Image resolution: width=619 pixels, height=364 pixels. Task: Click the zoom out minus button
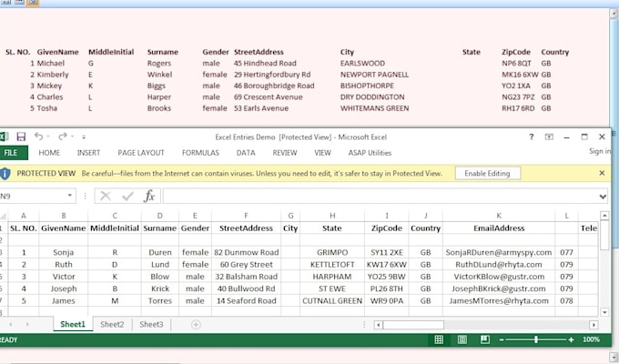pos(502,339)
